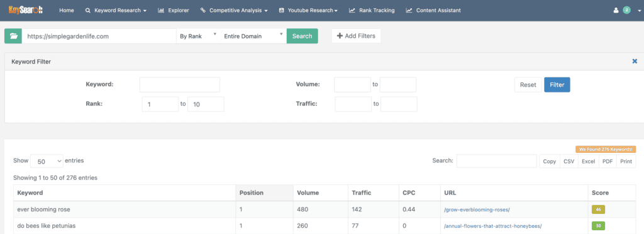The height and width of the screenshot is (234, 644).
Task: Expand the Youtube Research menu
Action: [x=308, y=10]
